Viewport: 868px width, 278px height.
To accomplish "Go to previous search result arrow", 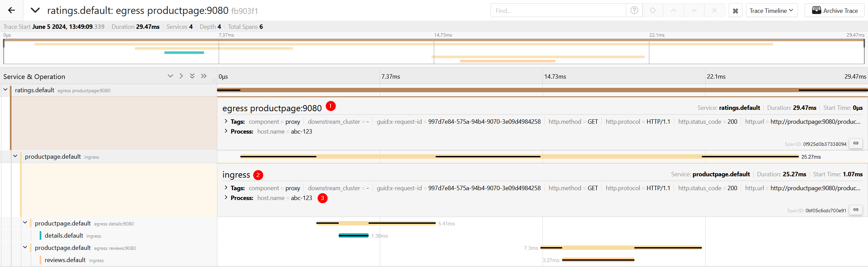I will [673, 11].
